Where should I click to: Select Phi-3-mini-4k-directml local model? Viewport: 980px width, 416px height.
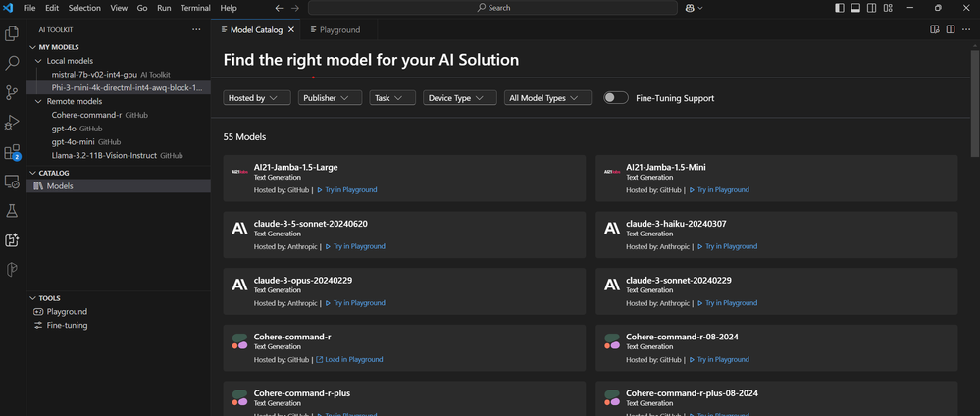point(119,87)
